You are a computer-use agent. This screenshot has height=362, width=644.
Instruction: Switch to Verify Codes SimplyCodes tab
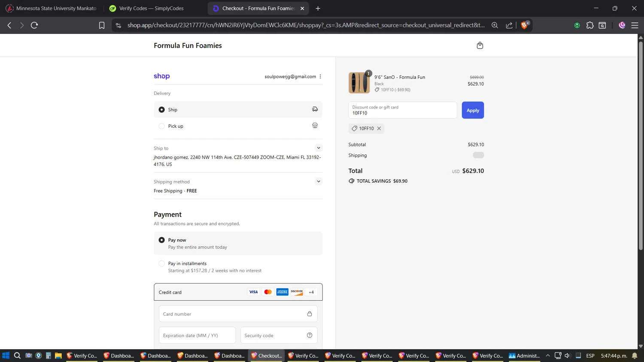tap(151, 8)
